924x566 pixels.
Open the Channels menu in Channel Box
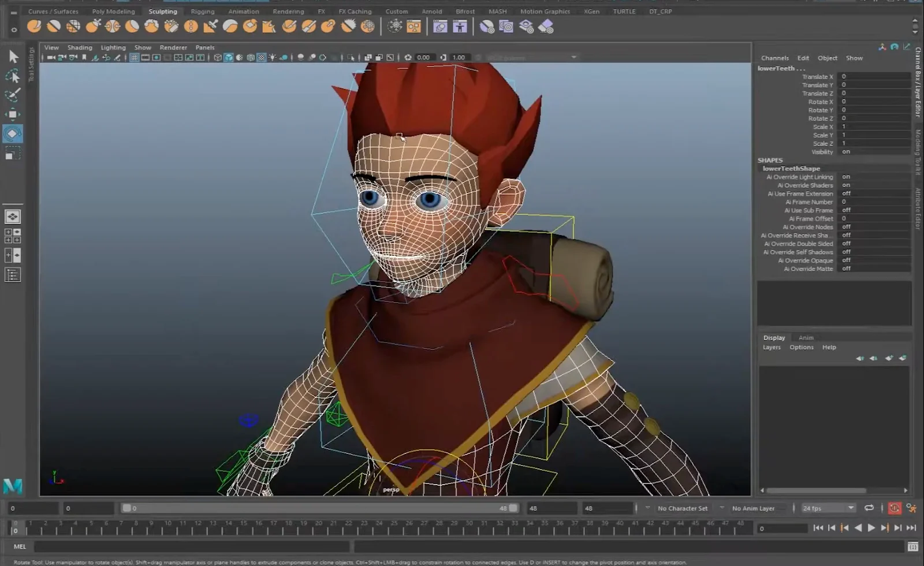(x=775, y=58)
